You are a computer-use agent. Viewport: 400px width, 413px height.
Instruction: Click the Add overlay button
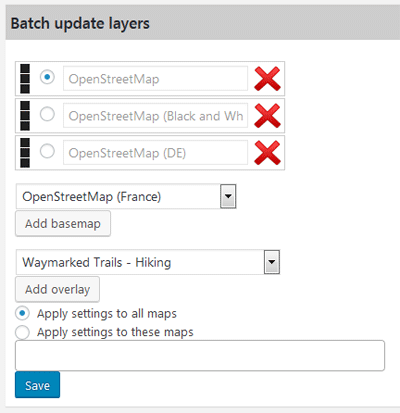(x=57, y=289)
